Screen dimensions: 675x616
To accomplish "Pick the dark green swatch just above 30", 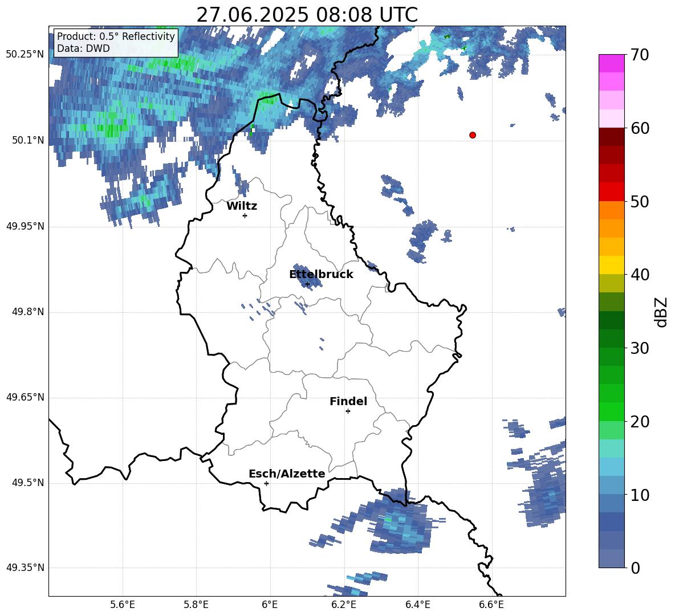I will tap(611, 338).
